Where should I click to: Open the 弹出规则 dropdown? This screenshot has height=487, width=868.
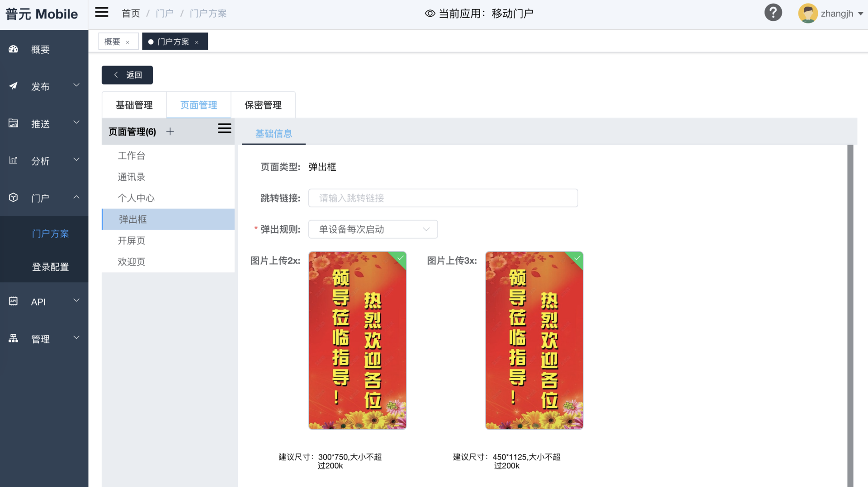click(x=373, y=229)
